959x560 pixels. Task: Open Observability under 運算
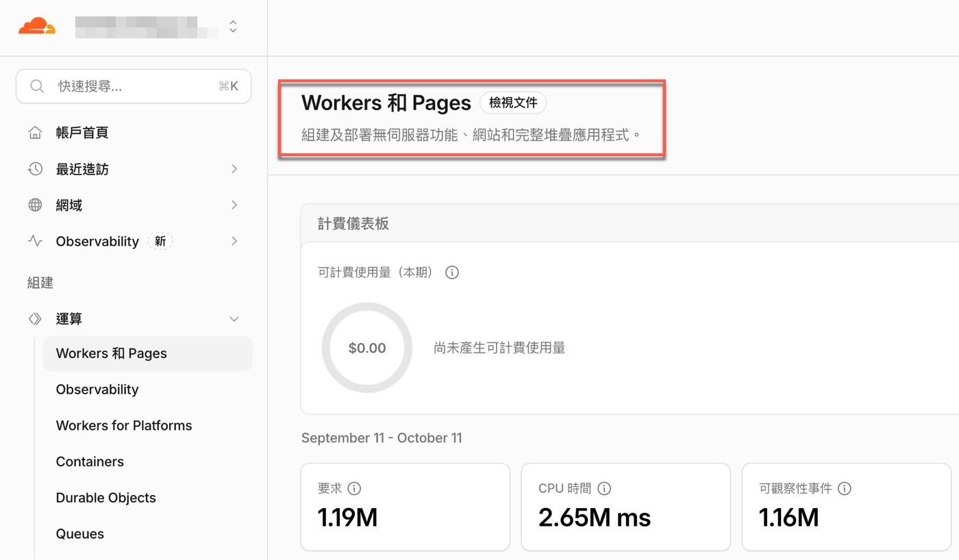[x=97, y=390]
